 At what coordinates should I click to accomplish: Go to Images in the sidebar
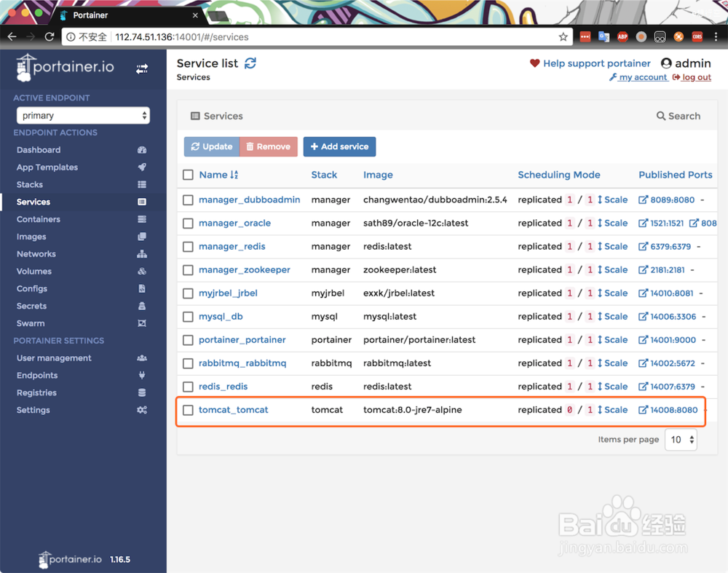[x=83, y=237]
